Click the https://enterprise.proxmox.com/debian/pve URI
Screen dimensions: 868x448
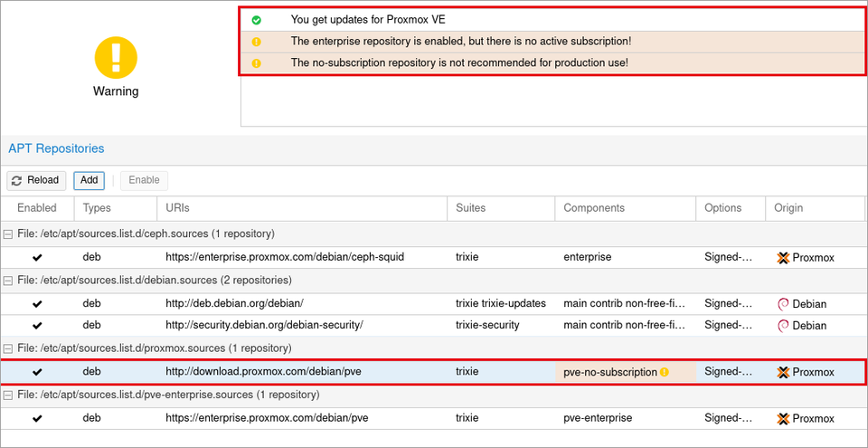tap(267, 418)
